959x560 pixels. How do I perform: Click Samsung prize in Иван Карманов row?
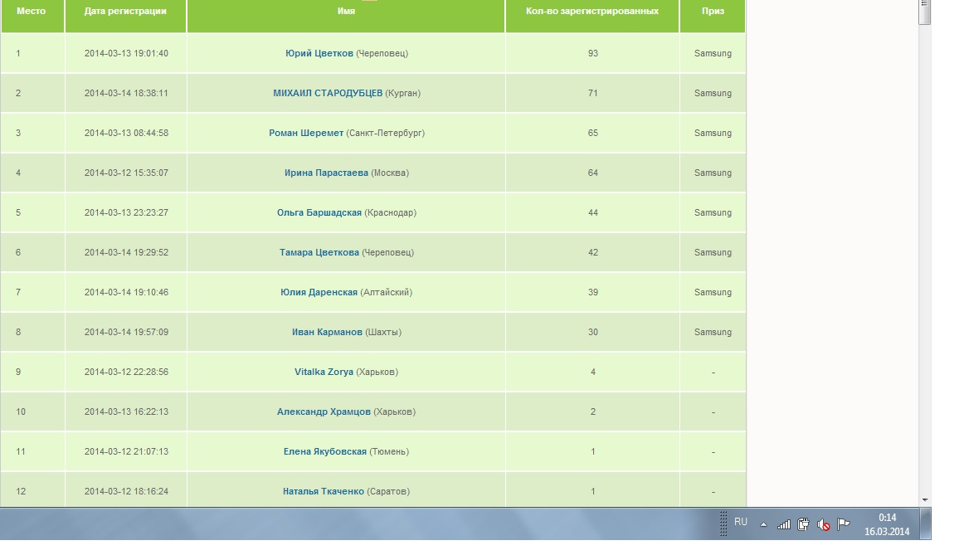point(713,331)
